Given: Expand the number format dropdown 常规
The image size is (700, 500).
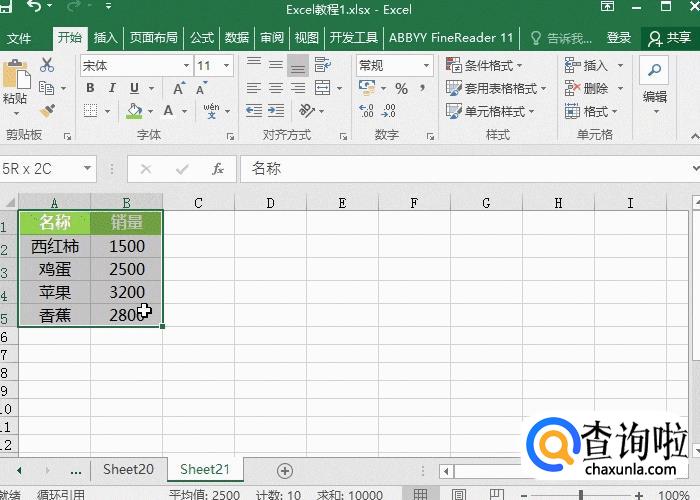Looking at the screenshot, I should point(425,65).
